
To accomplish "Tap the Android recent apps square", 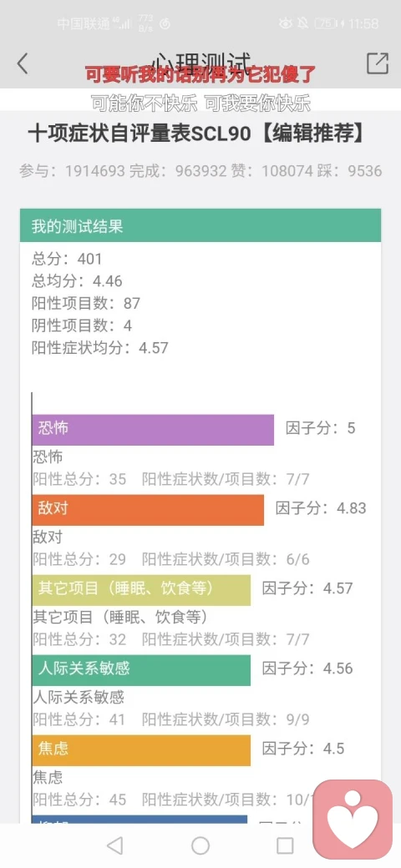I will (285, 845).
